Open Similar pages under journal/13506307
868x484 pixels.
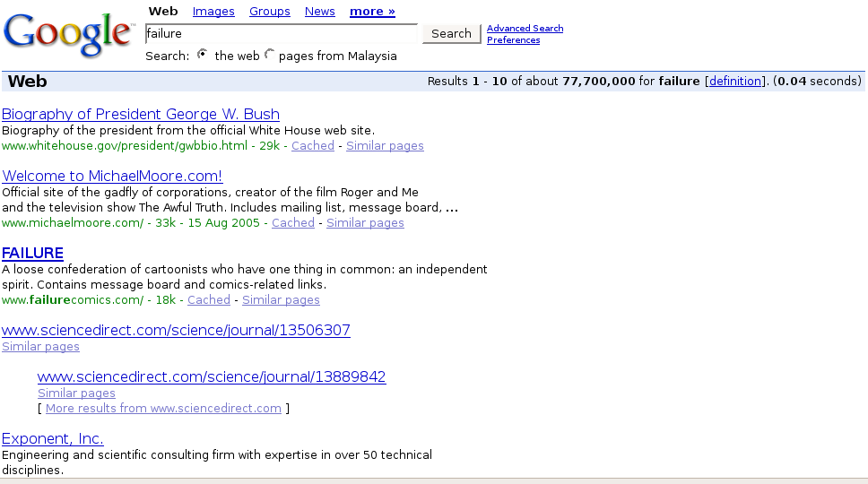pyautogui.click(x=40, y=346)
